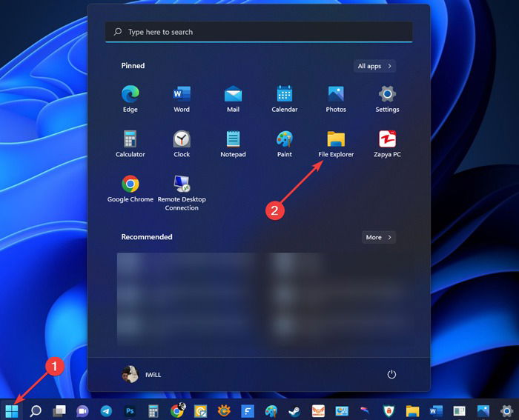Open the Calendar app

(284, 99)
